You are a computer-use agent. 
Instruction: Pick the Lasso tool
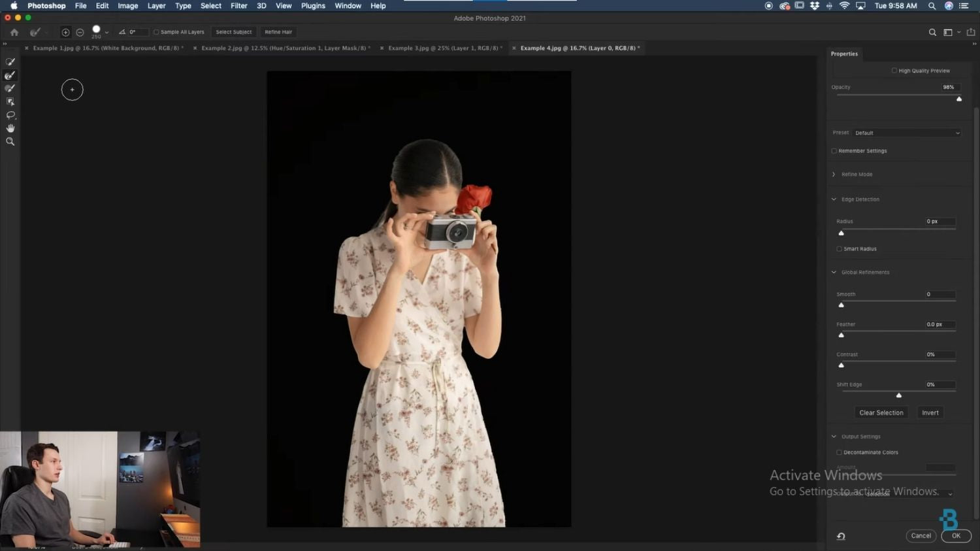10,115
